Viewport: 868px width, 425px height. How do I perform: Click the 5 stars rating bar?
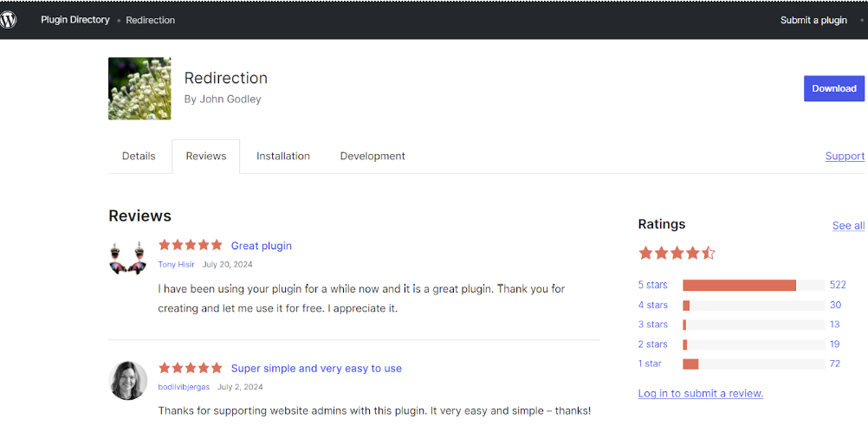coord(754,286)
